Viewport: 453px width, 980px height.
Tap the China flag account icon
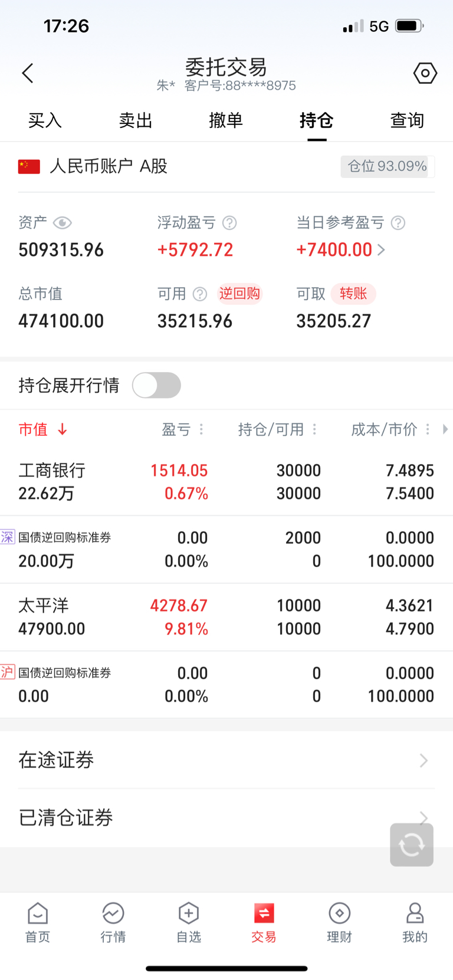coord(29,167)
